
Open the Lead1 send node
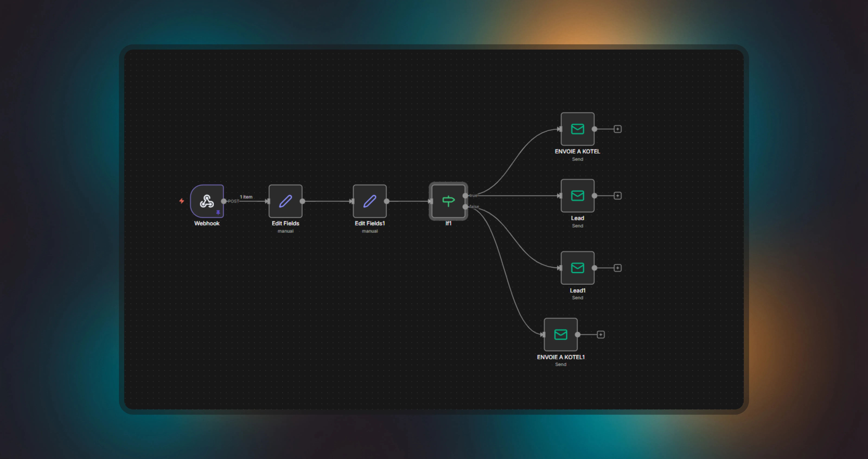(x=577, y=268)
